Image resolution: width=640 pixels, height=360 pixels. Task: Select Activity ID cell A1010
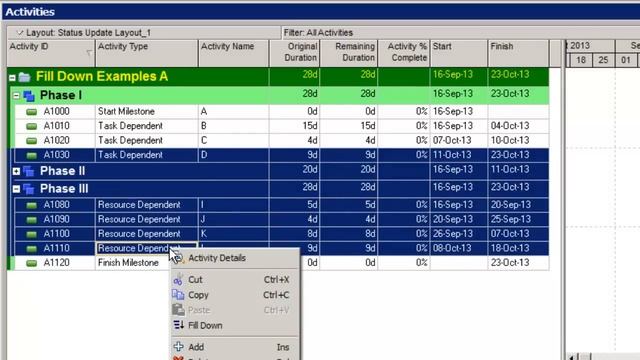56,127
